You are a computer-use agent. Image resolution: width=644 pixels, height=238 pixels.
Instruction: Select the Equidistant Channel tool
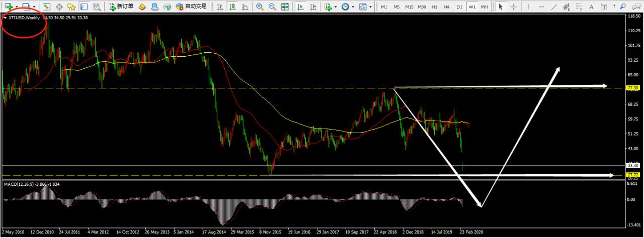(567, 7)
